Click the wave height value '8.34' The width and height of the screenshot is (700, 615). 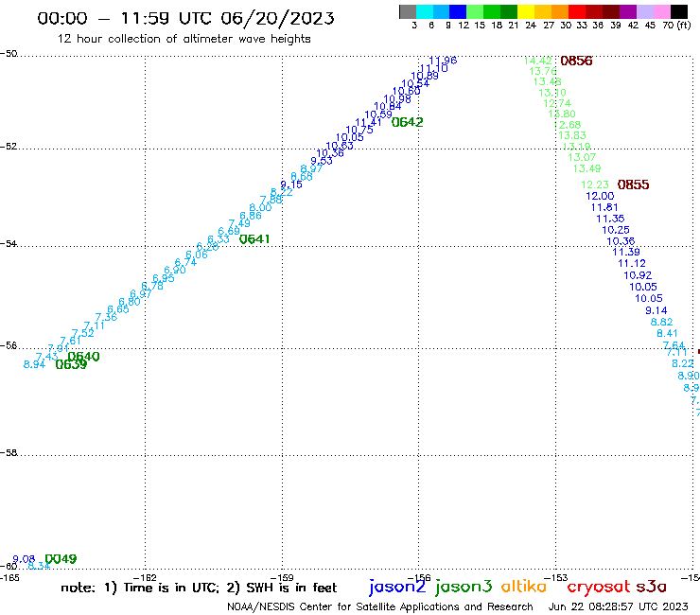coord(39,566)
